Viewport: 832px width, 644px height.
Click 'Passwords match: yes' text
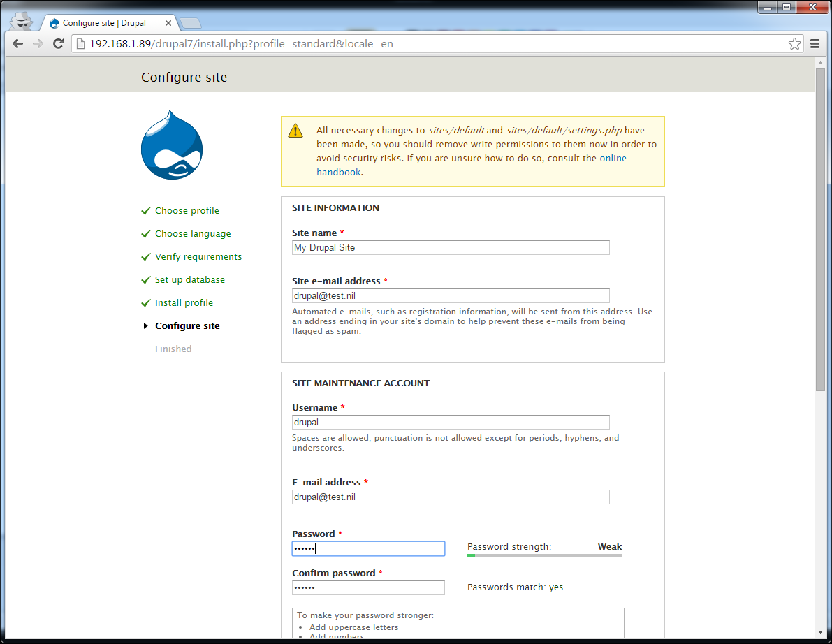pos(516,587)
